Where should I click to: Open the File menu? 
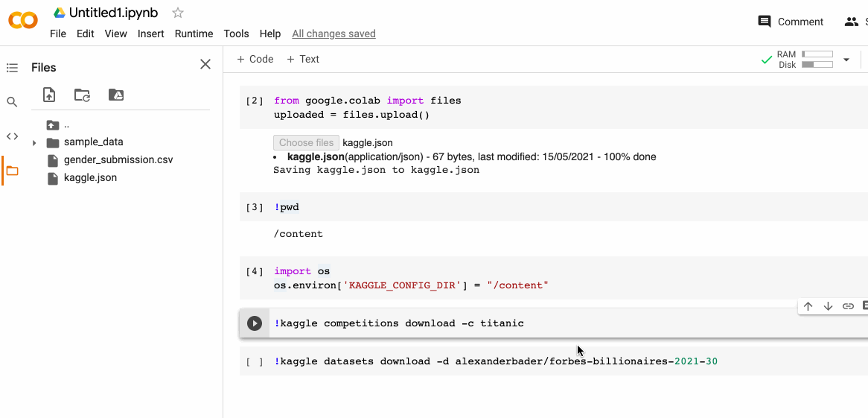pos(57,34)
